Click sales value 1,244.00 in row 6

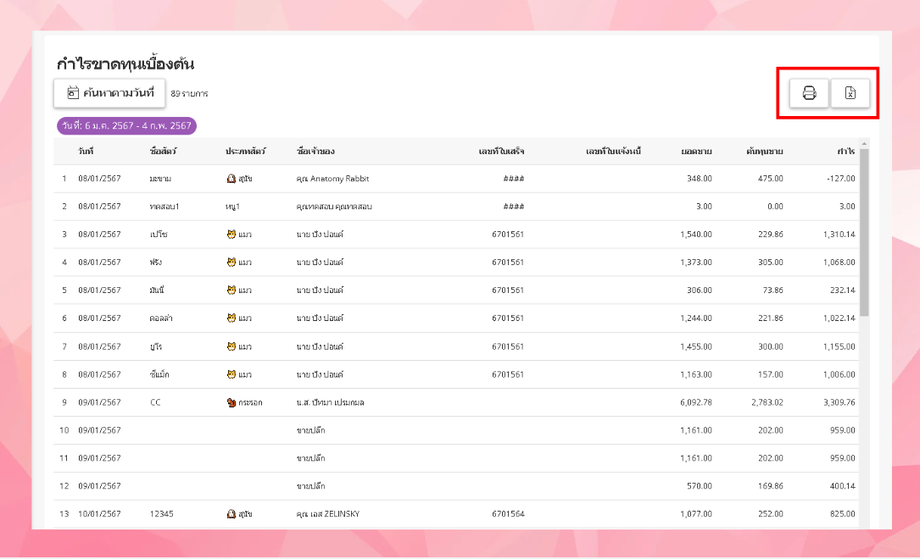696,318
